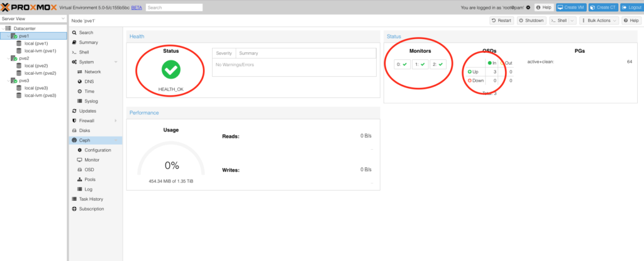The width and height of the screenshot is (644, 261).
Task: Click monitor 1 status box
Action: point(420,65)
